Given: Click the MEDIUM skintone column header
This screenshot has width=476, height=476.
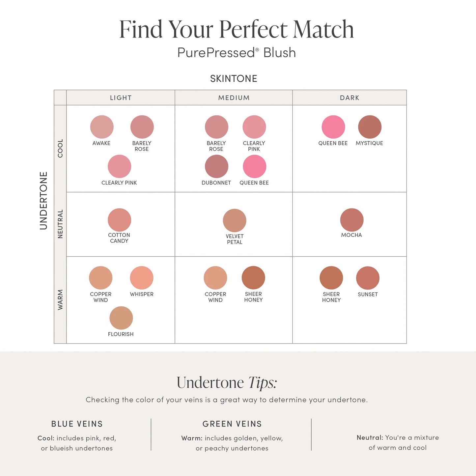Looking at the screenshot, I should [234, 98].
